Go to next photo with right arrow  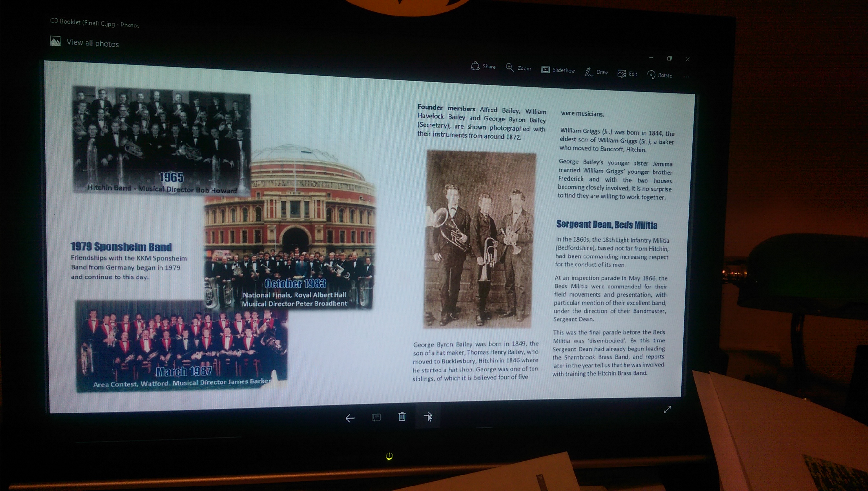coord(428,416)
